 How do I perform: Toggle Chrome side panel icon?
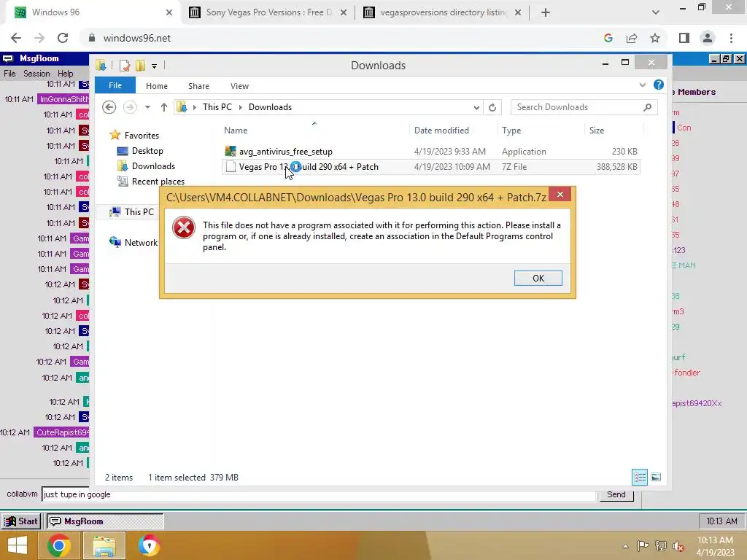[x=684, y=38]
